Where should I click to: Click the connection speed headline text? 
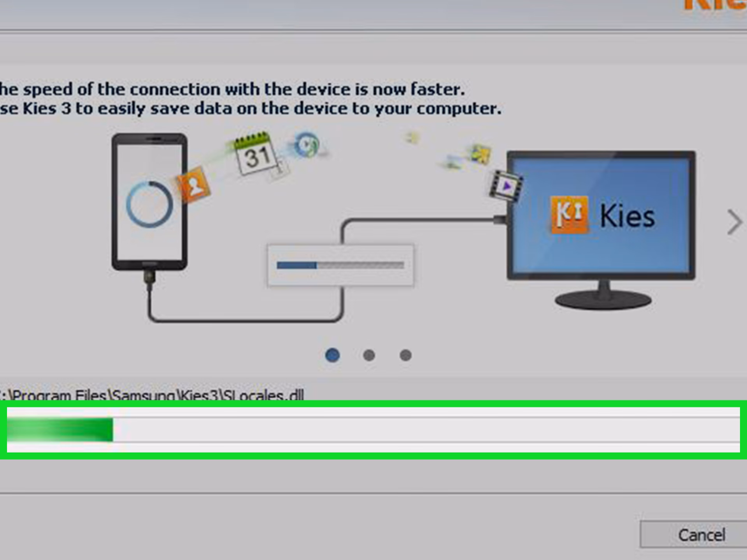coord(233,90)
